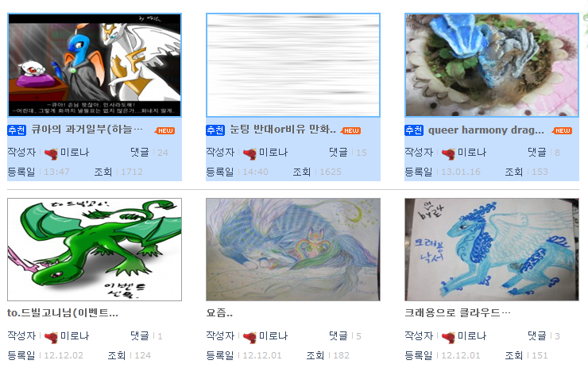This screenshot has height=368, width=588.
Task: Click red dragon author icon under 요즘.. post
Action: point(250,337)
